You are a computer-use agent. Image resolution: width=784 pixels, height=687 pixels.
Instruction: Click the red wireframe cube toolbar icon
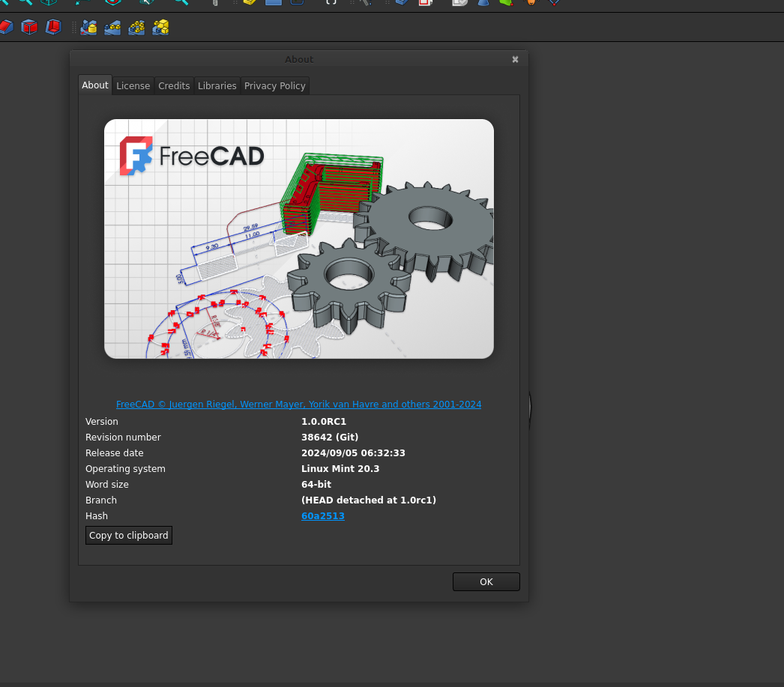pyautogui.click(x=29, y=27)
